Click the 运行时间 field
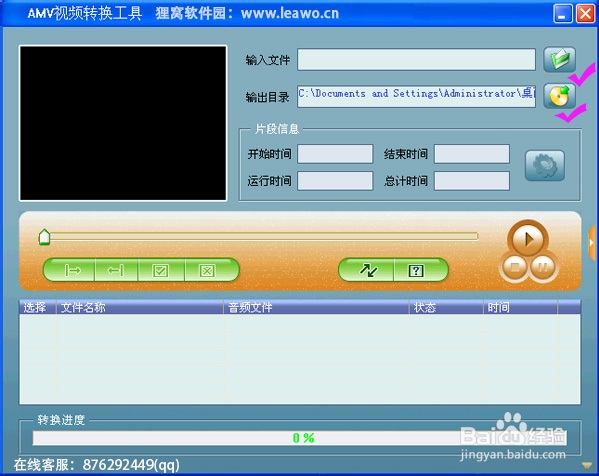The image size is (599, 476). [x=335, y=180]
